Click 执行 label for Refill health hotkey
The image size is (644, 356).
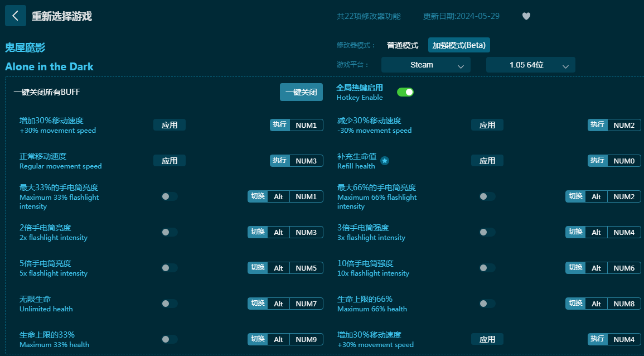coord(598,160)
